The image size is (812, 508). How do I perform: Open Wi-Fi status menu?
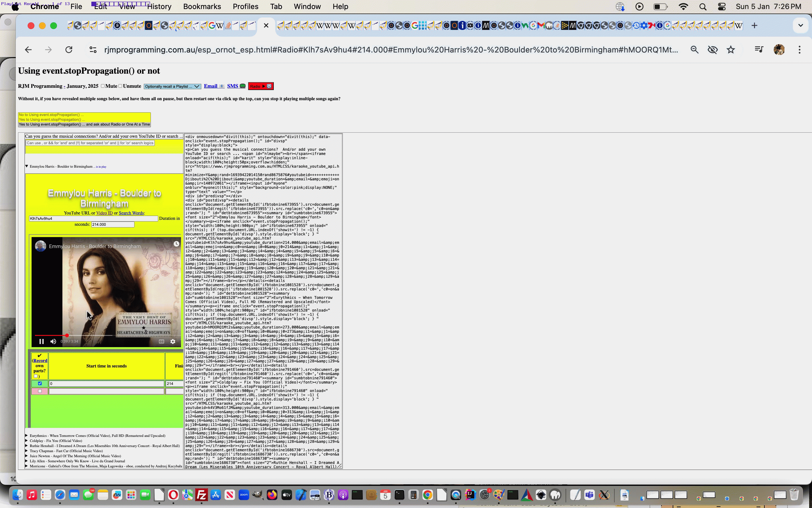pyautogui.click(x=683, y=7)
